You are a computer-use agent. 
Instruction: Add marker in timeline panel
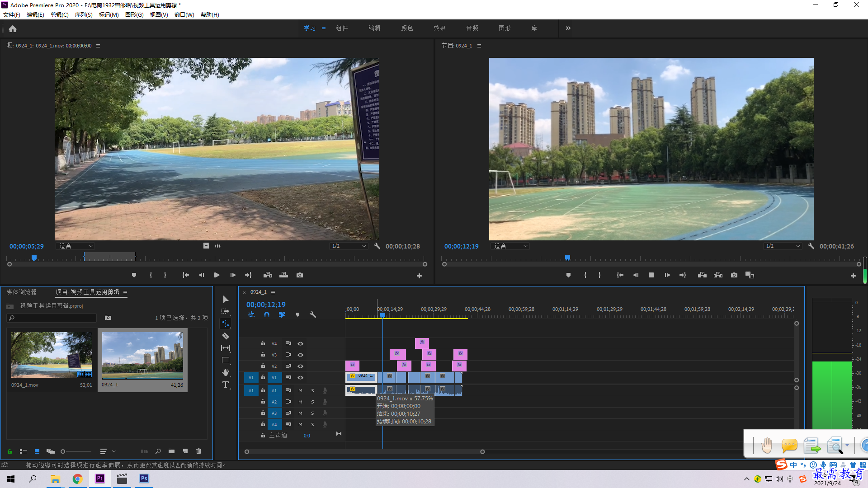point(297,314)
